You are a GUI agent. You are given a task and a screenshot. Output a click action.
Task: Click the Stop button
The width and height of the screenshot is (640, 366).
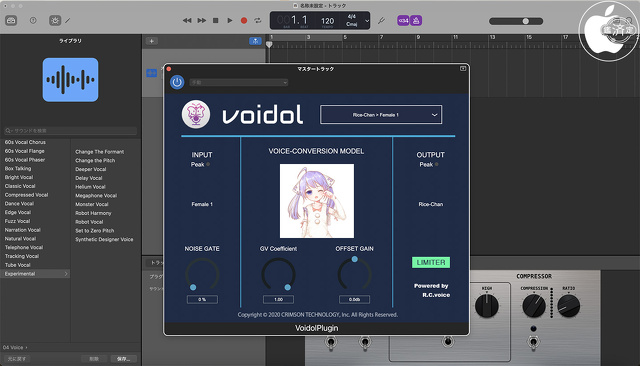216,20
